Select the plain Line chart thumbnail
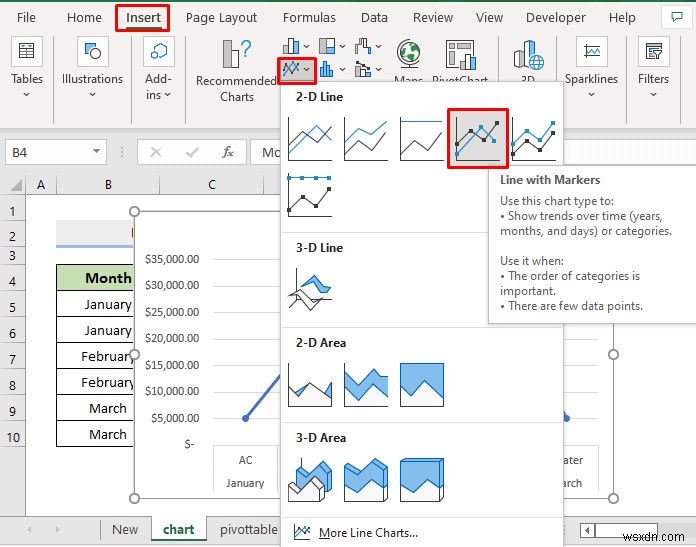696x547 pixels. tap(310, 139)
